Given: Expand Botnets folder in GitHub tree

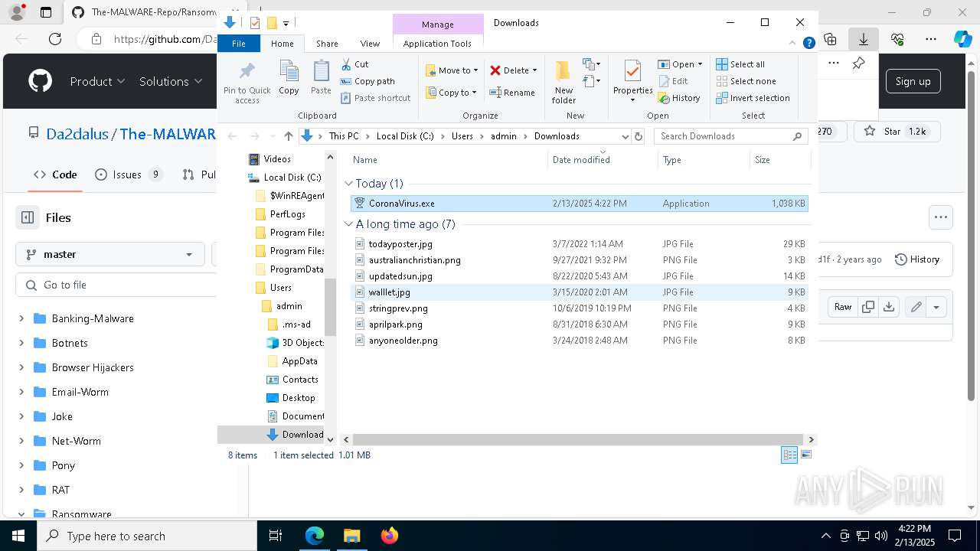Looking at the screenshot, I should pos(21,343).
